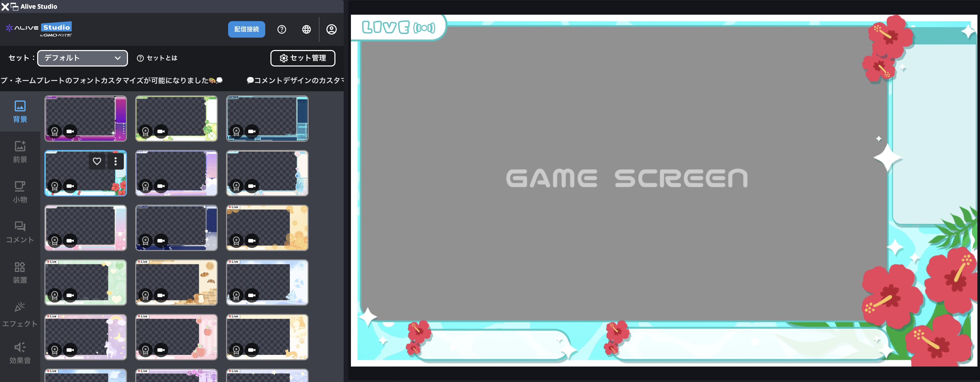This screenshot has width=980, height=382.
Task: Close the Alive Studio panel with X
Action: (5, 6)
